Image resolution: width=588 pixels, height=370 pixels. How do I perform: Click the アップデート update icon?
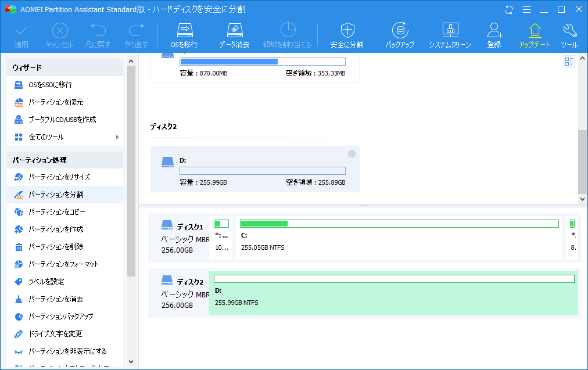(535, 35)
